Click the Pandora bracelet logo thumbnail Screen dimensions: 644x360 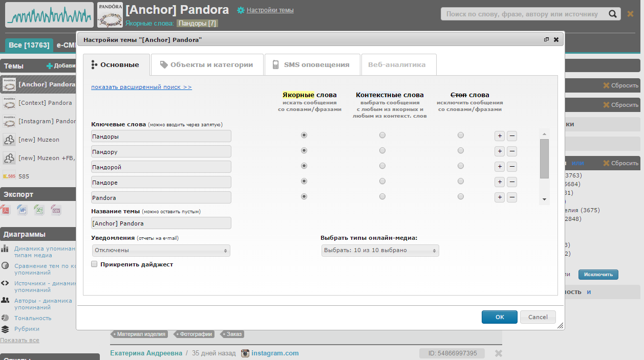[x=110, y=15]
